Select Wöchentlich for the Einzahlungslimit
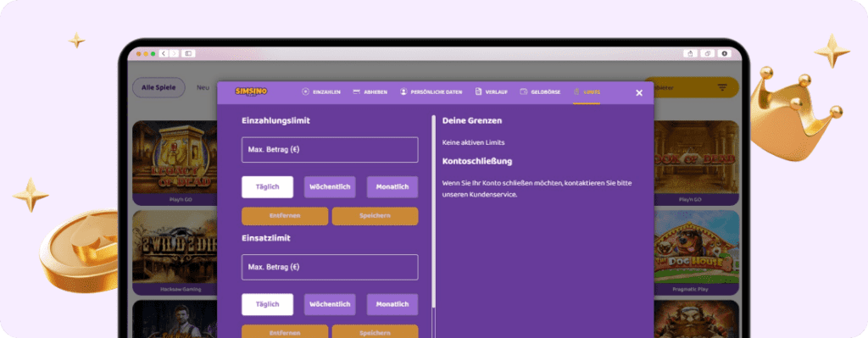The image size is (868, 338). coord(330,187)
